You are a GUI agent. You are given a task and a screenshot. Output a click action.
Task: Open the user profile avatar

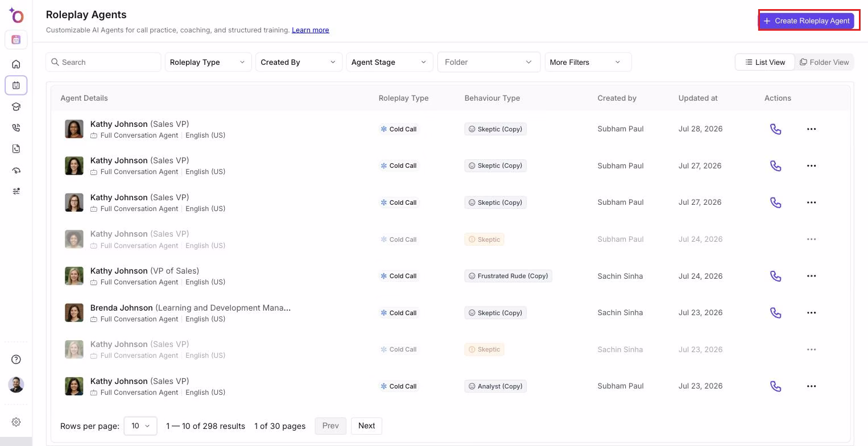(x=16, y=385)
